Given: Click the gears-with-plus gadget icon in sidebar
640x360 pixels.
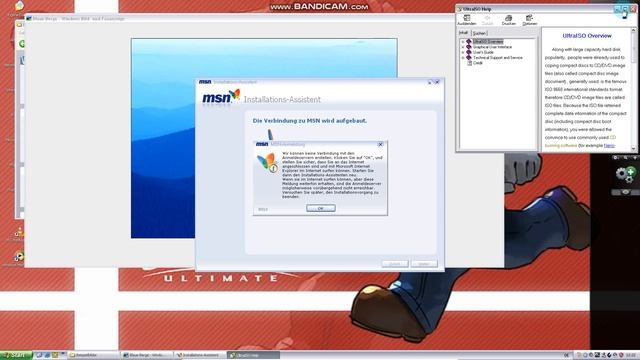Looking at the screenshot, I should 625,174.
